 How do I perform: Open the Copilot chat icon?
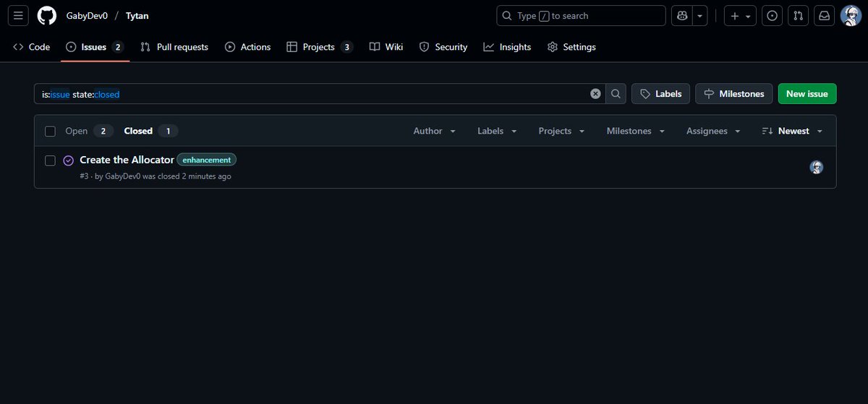click(x=682, y=16)
